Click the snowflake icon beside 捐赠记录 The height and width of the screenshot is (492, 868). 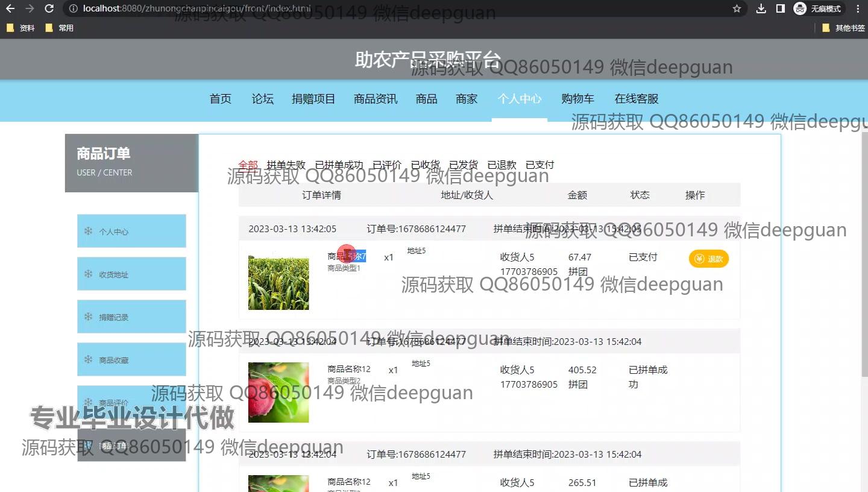click(x=88, y=317)
